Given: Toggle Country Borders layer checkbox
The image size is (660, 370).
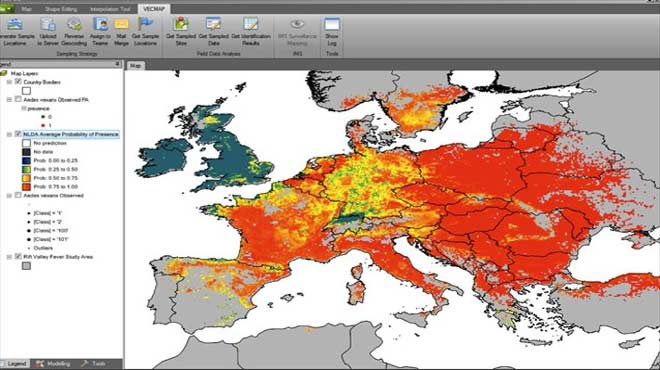Looking at the screenshot, I should [x=18, y=82].
